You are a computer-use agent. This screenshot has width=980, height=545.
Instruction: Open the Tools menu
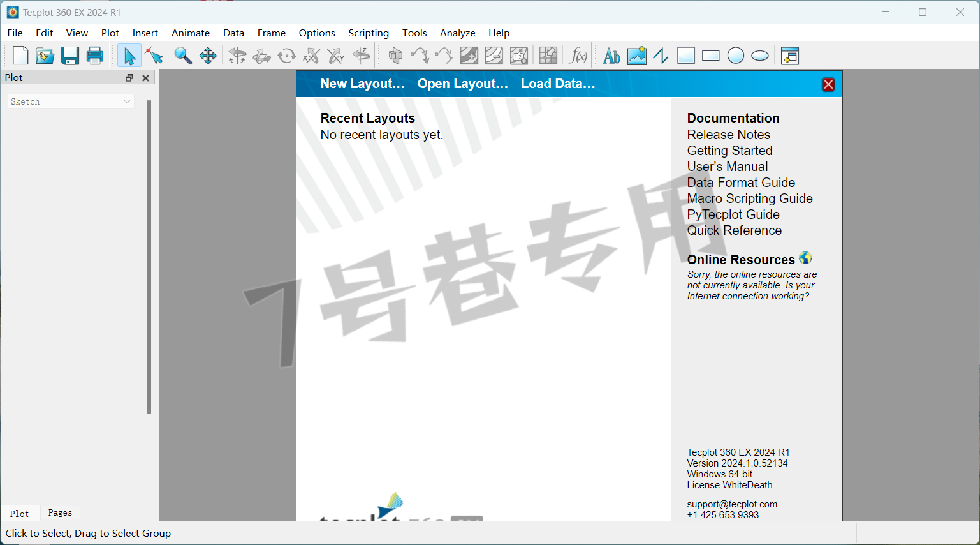click(x=414, y=33)
